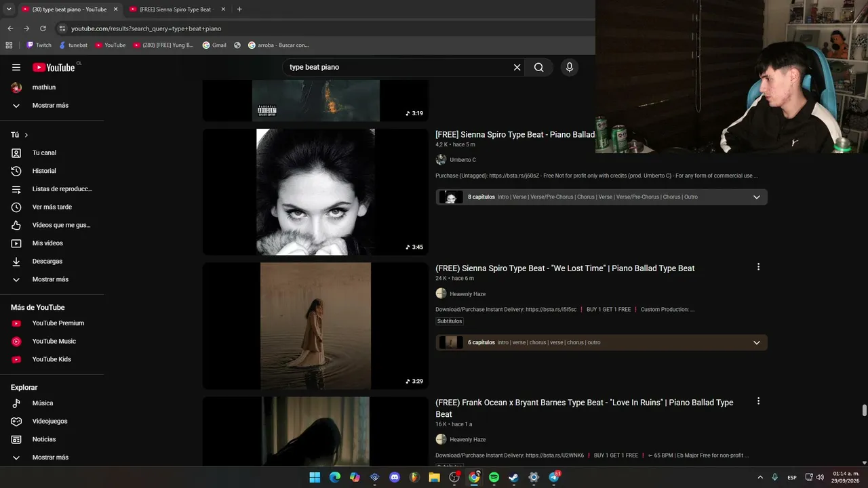The image size is (868, 488).
Task: Open the YouTube hamburger guide menu
Action: 16,67
